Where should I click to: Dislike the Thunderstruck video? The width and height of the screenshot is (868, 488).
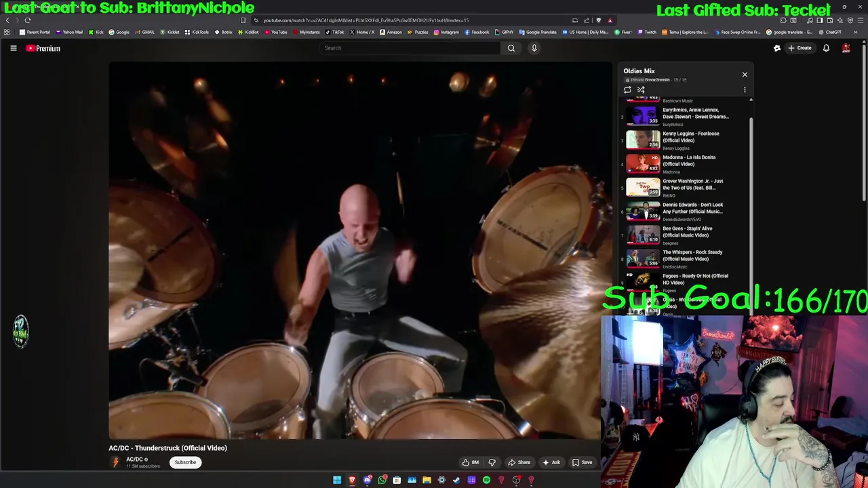(x=492, y=462)
